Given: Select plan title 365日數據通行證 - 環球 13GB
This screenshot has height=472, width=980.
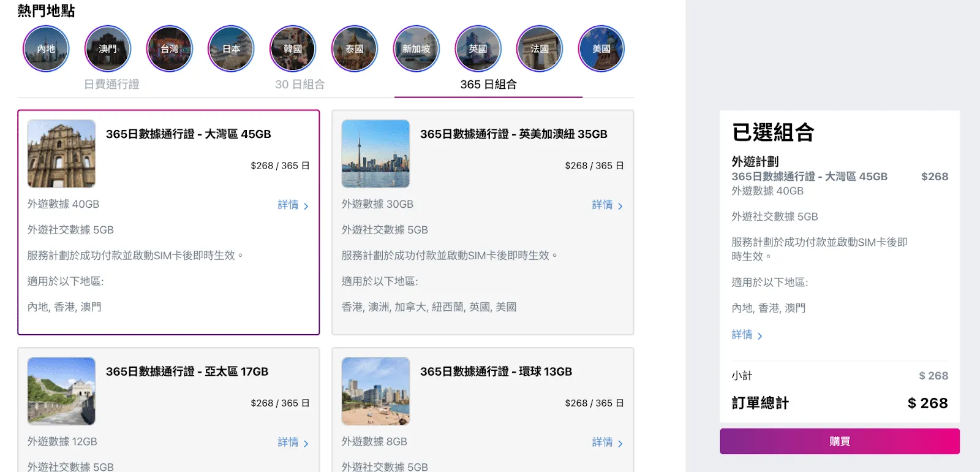Looking at the screenshot, I should pyautogui.click(x=496, y=371).
